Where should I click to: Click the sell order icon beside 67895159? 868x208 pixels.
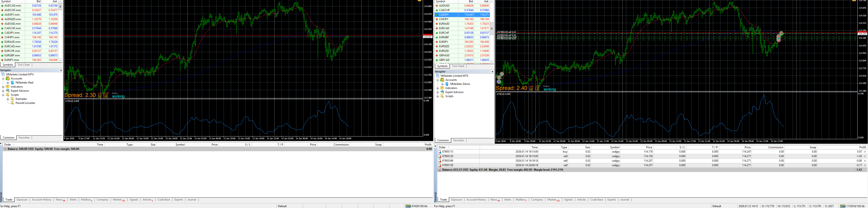coord(439,165)
